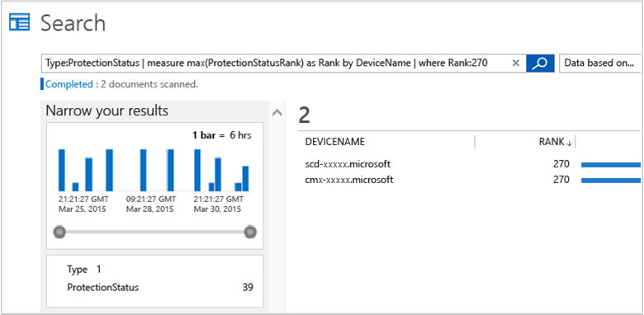Click the magnifier search button
This screenshot has width=644, height=315.
(x=540, y=63)
